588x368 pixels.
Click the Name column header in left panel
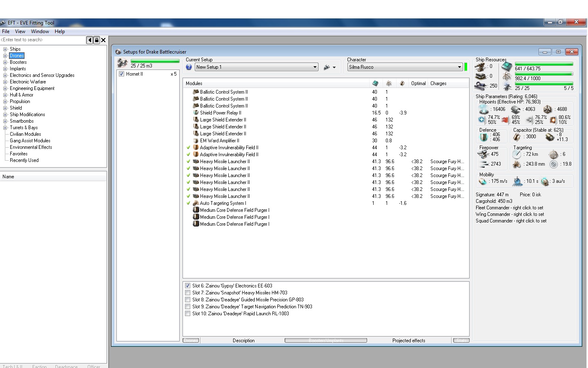[x=53, y=177]
